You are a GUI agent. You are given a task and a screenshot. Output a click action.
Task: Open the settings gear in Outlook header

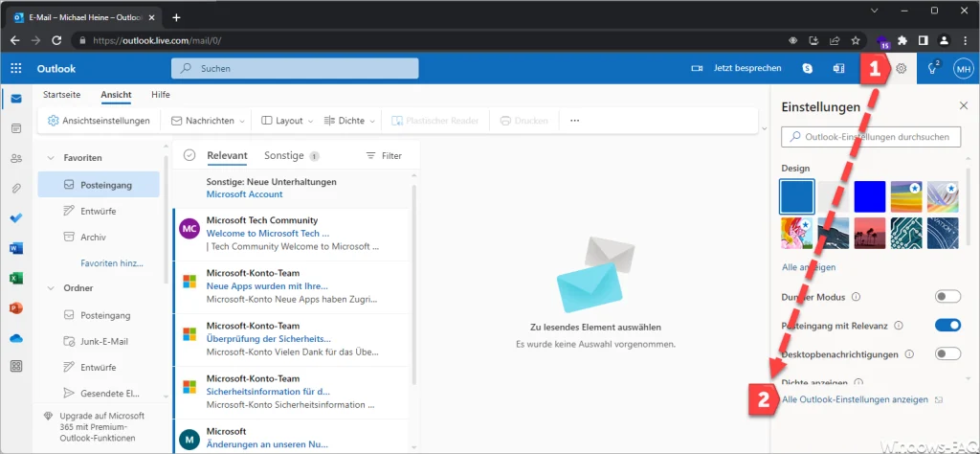(x=902, y=69)
